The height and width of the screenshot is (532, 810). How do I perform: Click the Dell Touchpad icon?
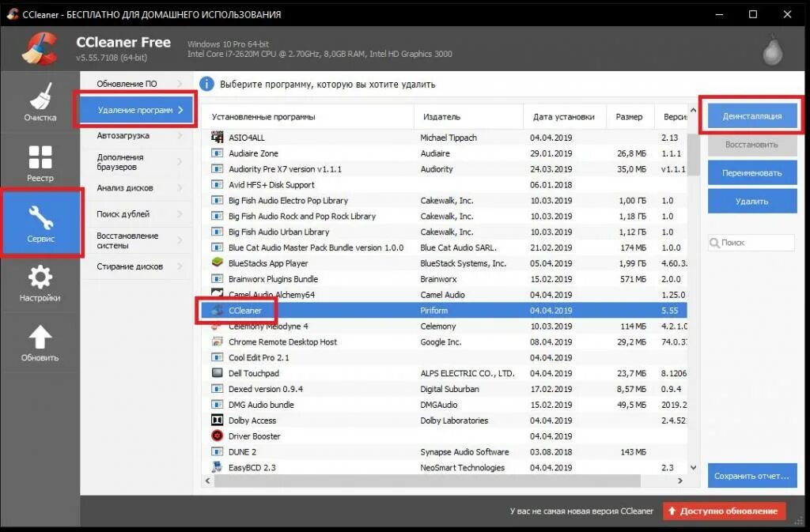[218, 372]
